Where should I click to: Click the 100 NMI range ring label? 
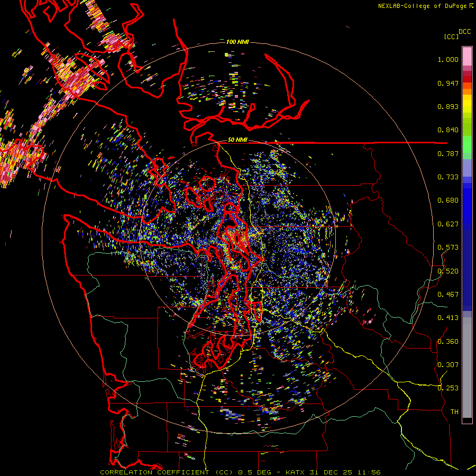click(237, 42)
